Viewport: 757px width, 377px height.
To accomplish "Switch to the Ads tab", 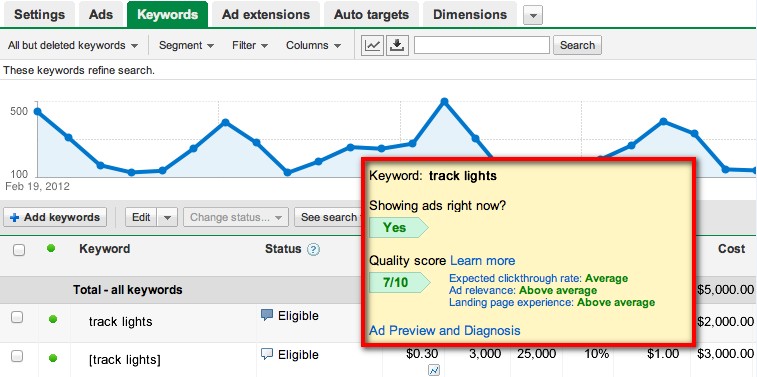I will [x=101, y=14].
